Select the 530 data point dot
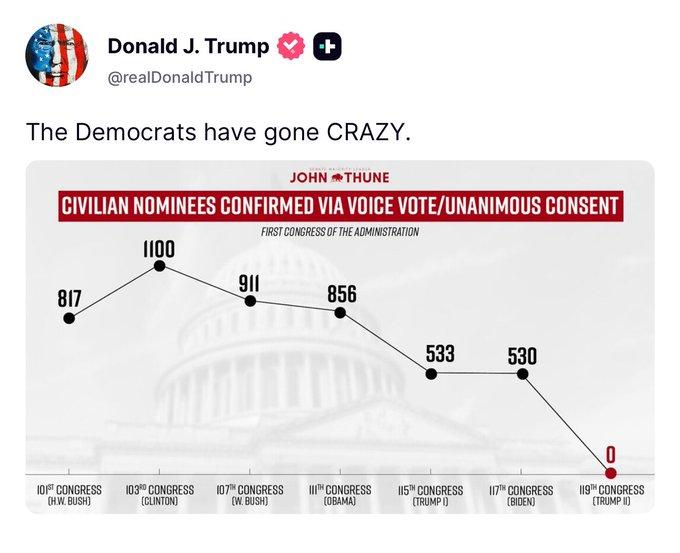680x553 pixels. 522,374
